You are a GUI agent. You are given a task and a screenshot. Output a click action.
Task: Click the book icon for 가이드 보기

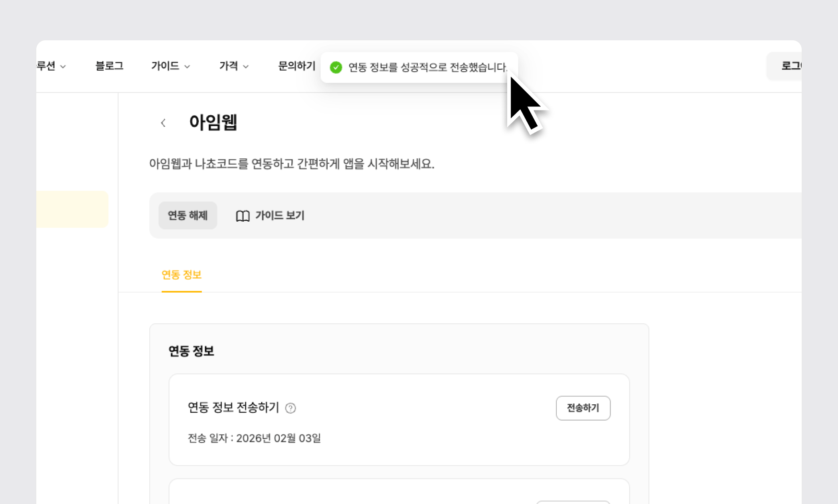point(243,216)
